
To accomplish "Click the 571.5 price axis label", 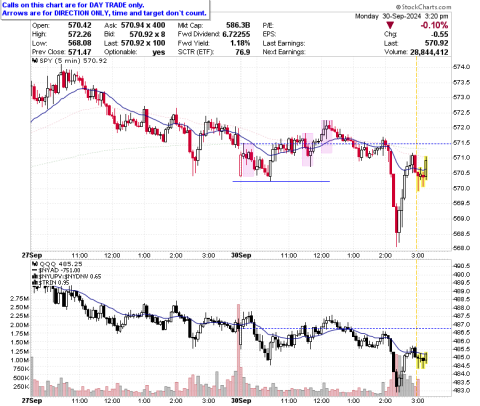I will coord(461,143).
